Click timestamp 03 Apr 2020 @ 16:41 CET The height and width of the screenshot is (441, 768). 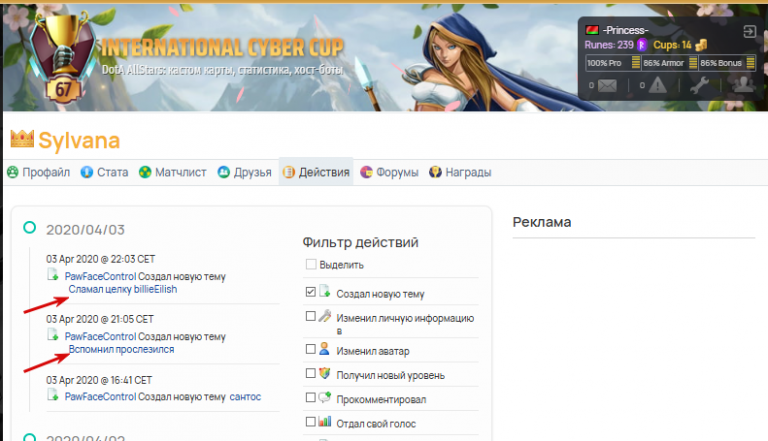(99, 380)
